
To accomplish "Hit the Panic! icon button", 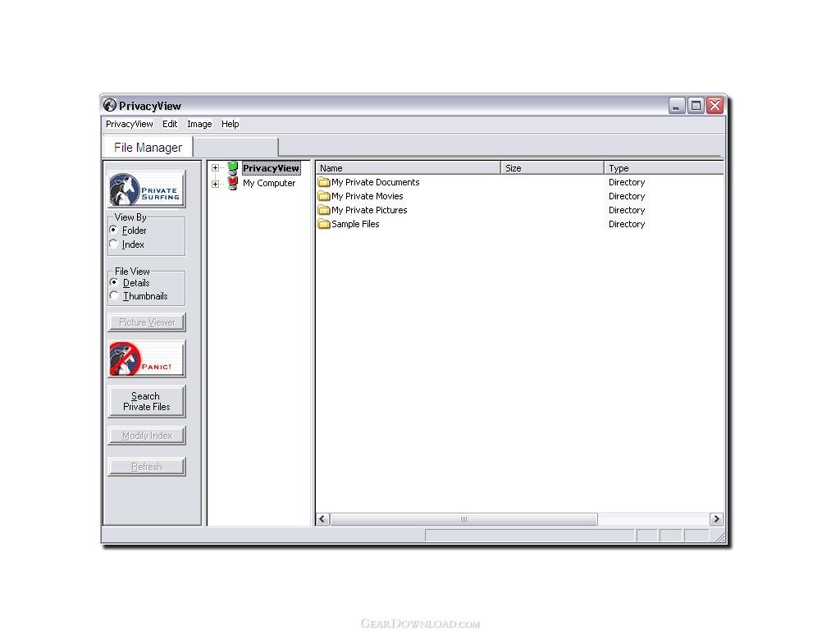I will (146, 358).
